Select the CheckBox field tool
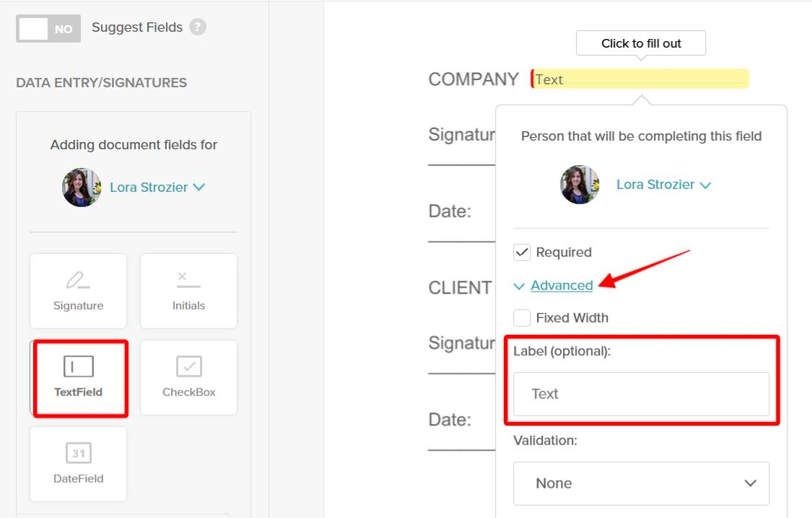 [188, 377]
